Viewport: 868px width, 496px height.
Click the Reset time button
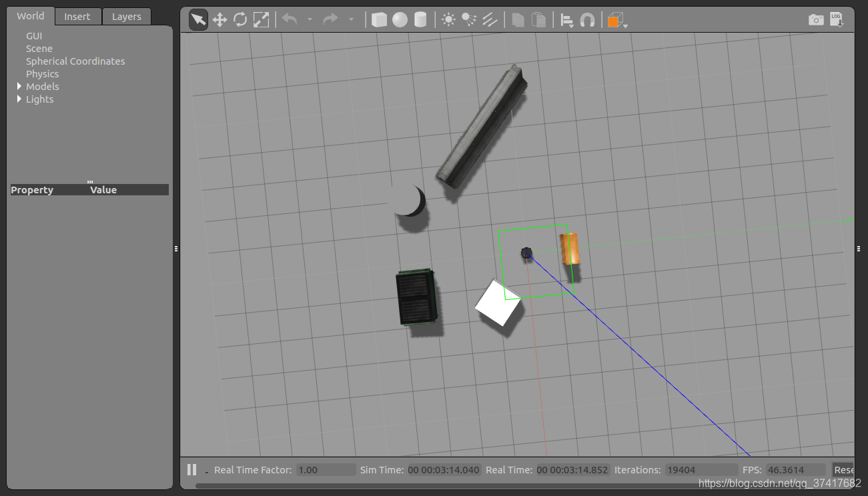[x=843, y=469]
